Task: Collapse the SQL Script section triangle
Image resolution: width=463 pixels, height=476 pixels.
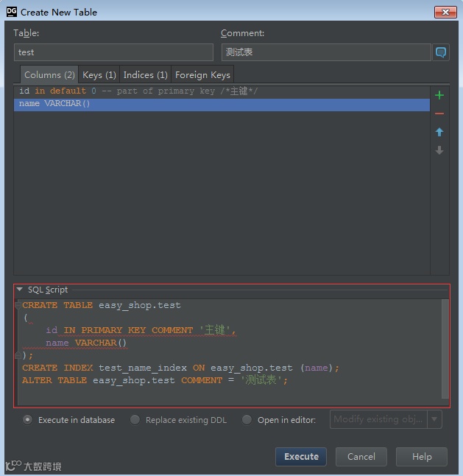Action: (20, 290)
